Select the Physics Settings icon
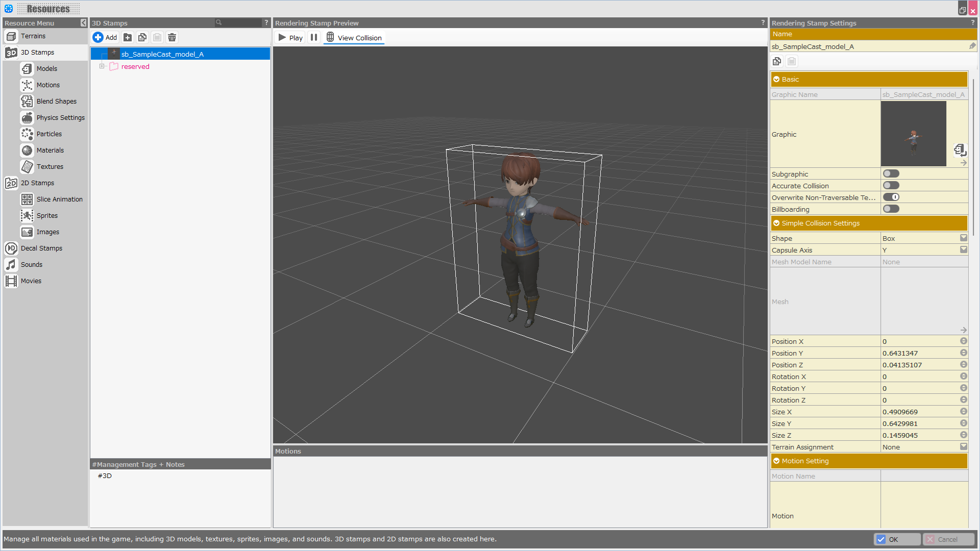 point(27,117)
